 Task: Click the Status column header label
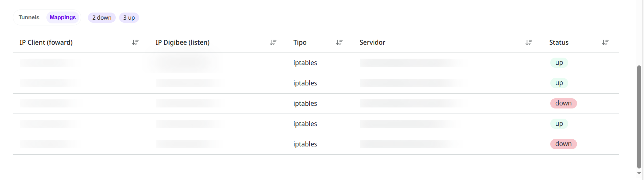click(x=559, y=42)
